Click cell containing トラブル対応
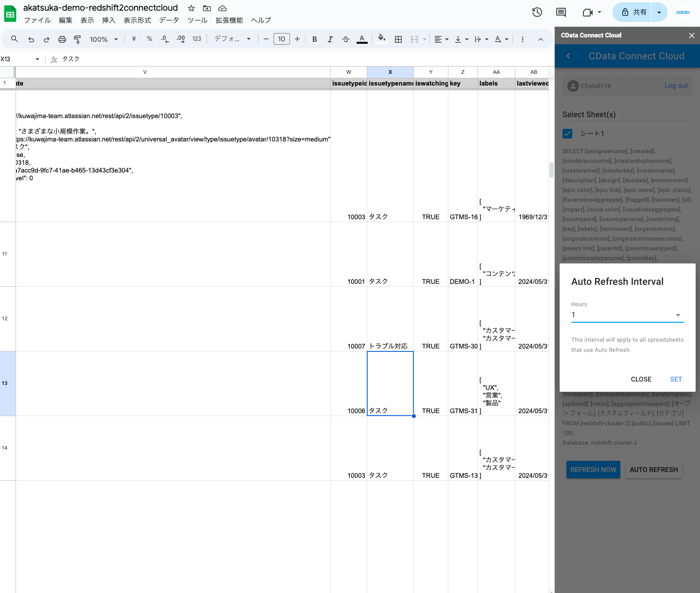 coord(390,319)
